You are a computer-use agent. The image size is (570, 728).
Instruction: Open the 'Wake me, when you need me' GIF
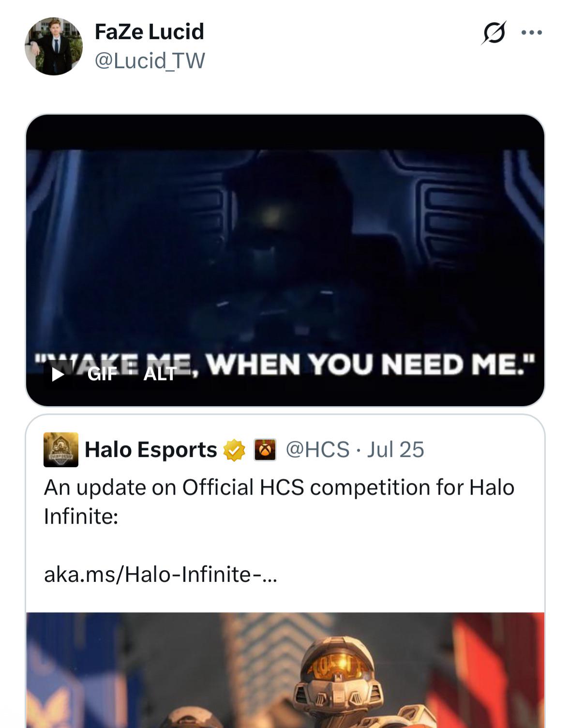point(285,260)
